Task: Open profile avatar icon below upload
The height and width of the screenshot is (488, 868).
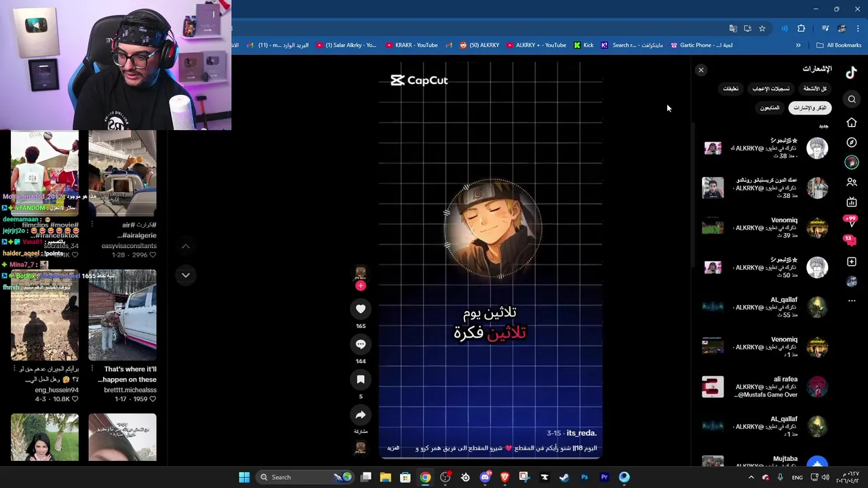Action: [852, 281]
